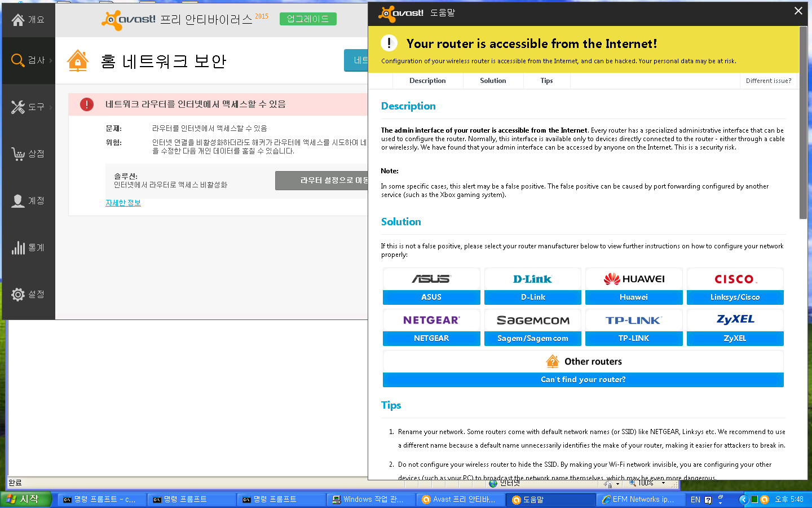Open the 개요 (Overview) home icon in sidebar

pos(18,20)
